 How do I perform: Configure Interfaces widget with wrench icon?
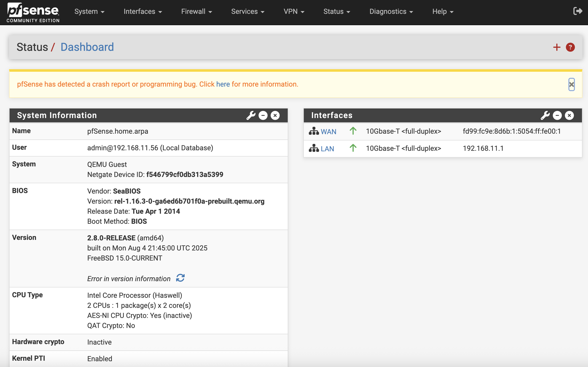[545, 116]
